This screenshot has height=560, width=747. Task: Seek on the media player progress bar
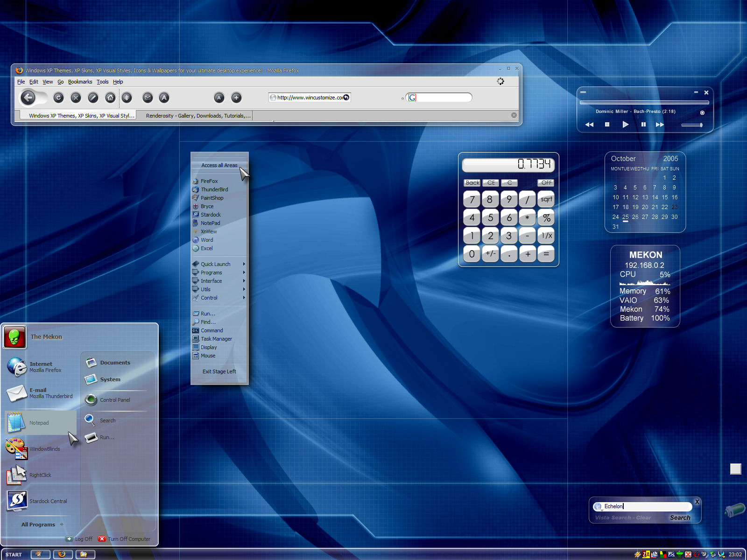[644, 102]
